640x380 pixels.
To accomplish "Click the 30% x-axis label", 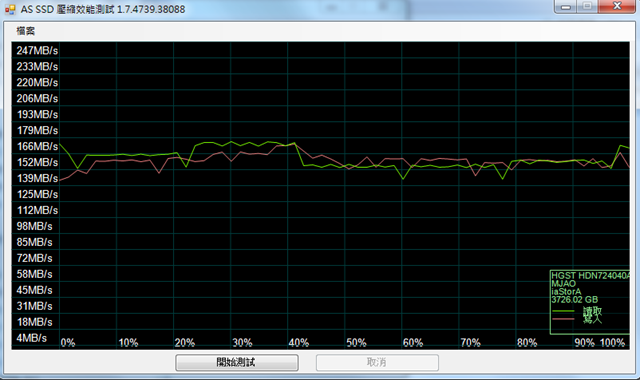I will pos(242,342).
